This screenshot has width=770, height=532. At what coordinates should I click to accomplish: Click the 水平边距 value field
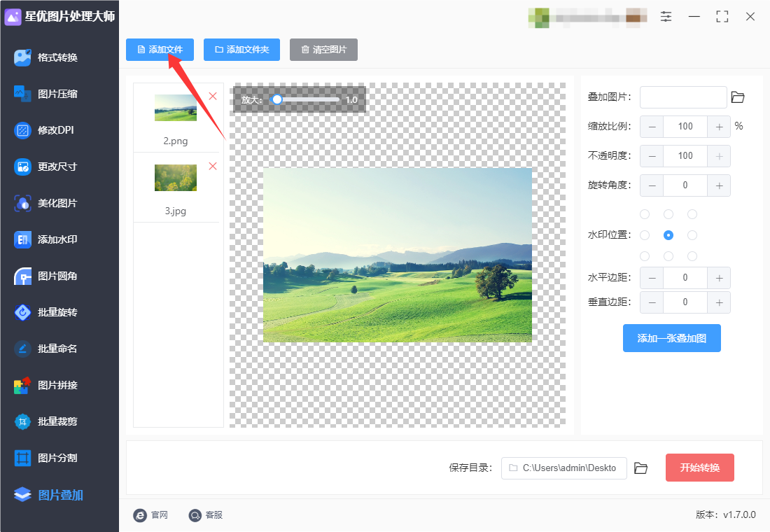click(685, 278)
